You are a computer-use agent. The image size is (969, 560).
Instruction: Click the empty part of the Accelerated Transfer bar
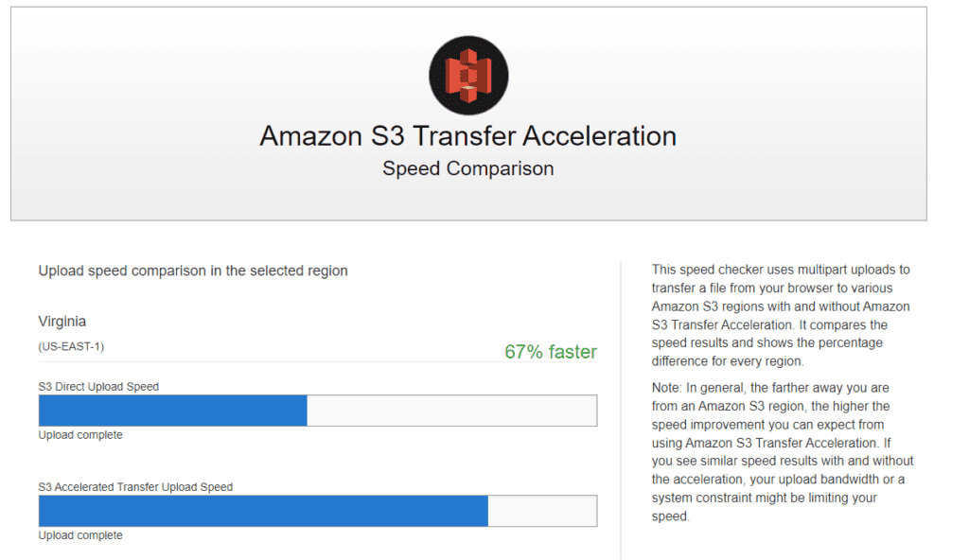tap(541, 511)
